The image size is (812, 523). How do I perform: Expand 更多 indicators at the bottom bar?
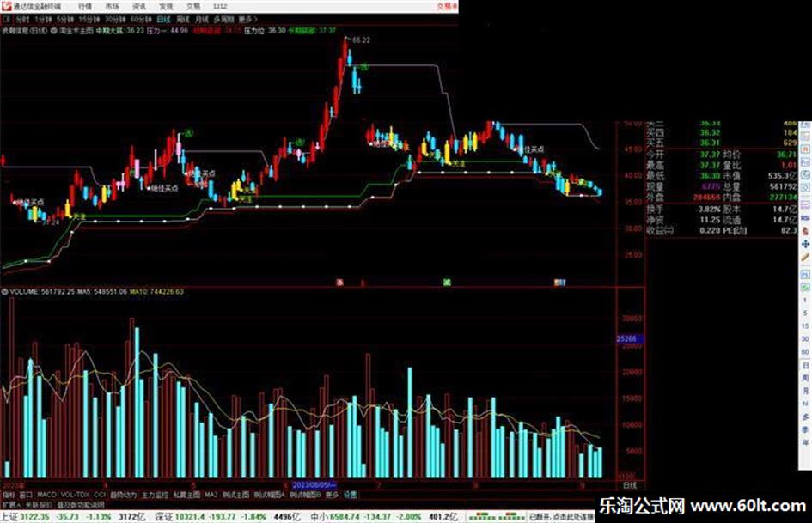coord(332,495)
